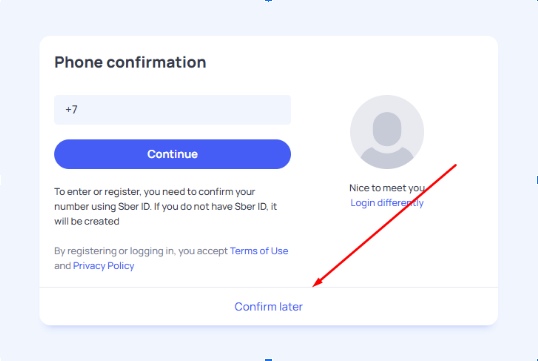Select the bottom-center selection handle

pos(269,360)
